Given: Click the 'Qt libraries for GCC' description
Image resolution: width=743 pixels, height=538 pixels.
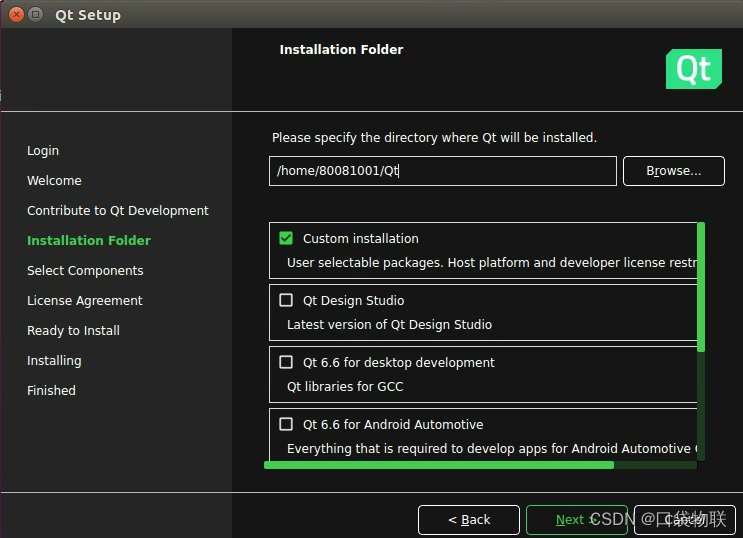Looking at the screenshot, I should [345, 387].
